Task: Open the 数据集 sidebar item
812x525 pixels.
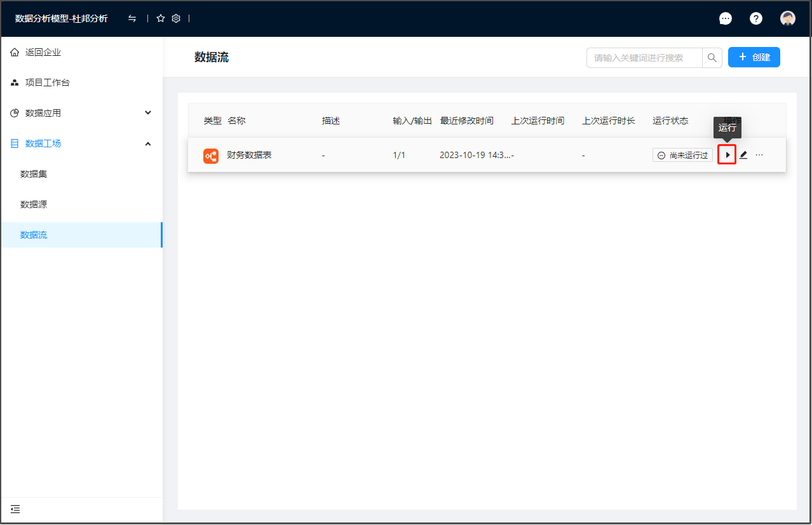Action: click(x=34, y=174)
